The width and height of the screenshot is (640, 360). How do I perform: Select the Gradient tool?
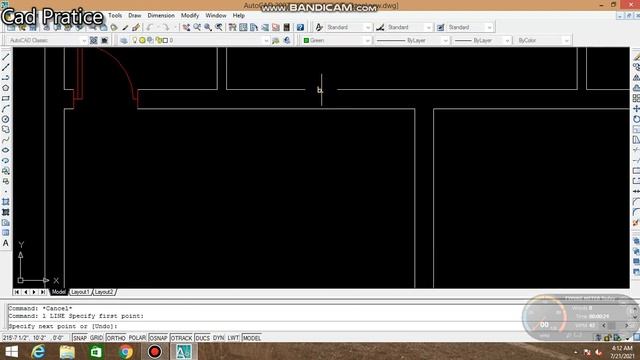(6, 212)
